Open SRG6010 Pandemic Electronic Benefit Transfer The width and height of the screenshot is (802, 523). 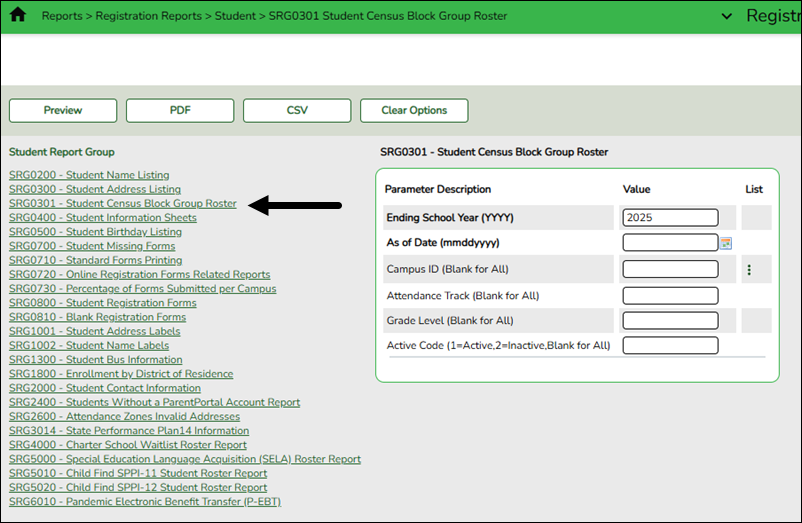click(x=145, y=502)
